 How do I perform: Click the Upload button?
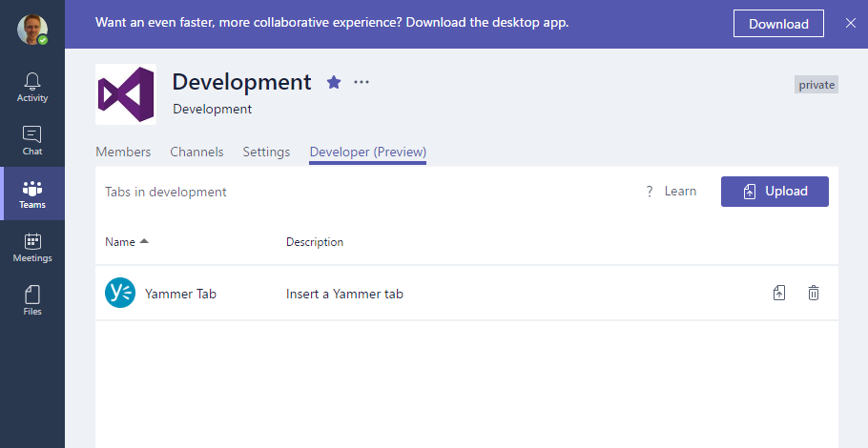(775, 192)
